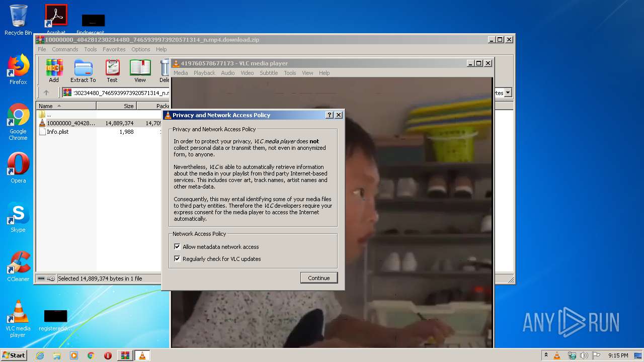Open Chrome from the taskbar
This screenshot has width=644, height=362.
[x=91, y=355]
